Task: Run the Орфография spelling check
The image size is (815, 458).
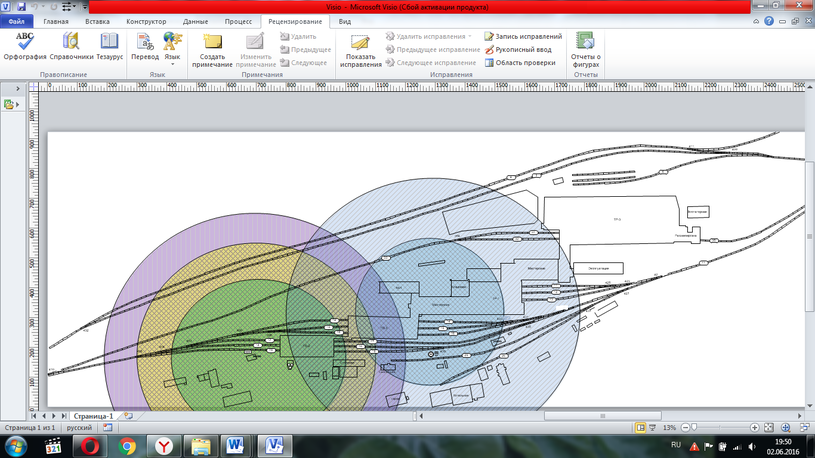Action: pos(24,46)
